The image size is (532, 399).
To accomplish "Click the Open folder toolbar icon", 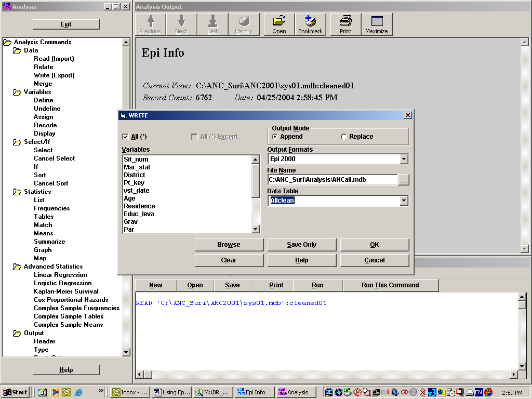I will pyautogui.click(x=279, y=24).
